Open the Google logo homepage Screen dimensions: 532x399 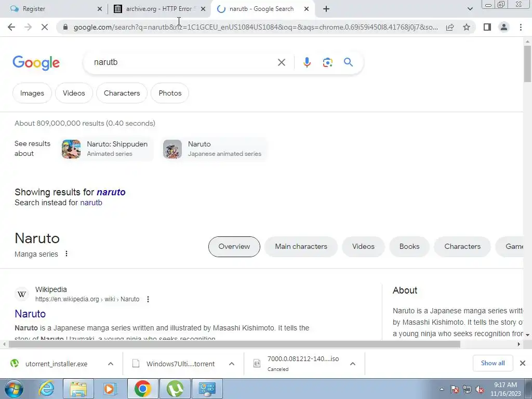(36, 63)
